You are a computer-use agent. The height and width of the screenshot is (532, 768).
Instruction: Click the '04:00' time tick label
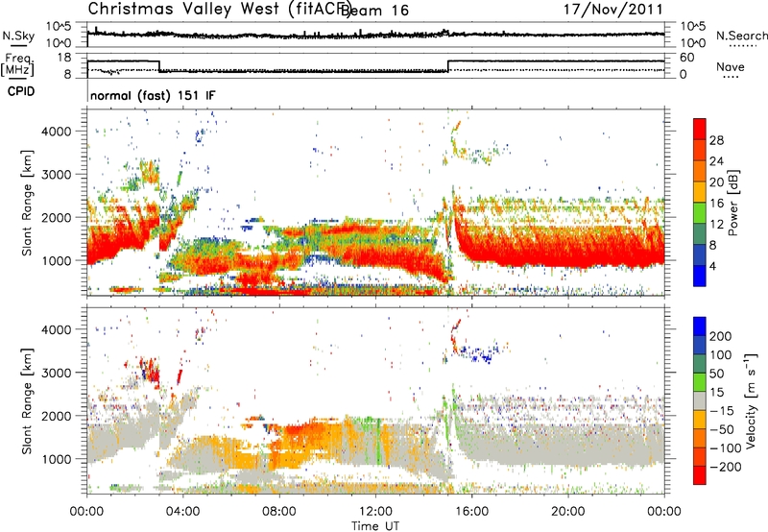click(182, 511)
